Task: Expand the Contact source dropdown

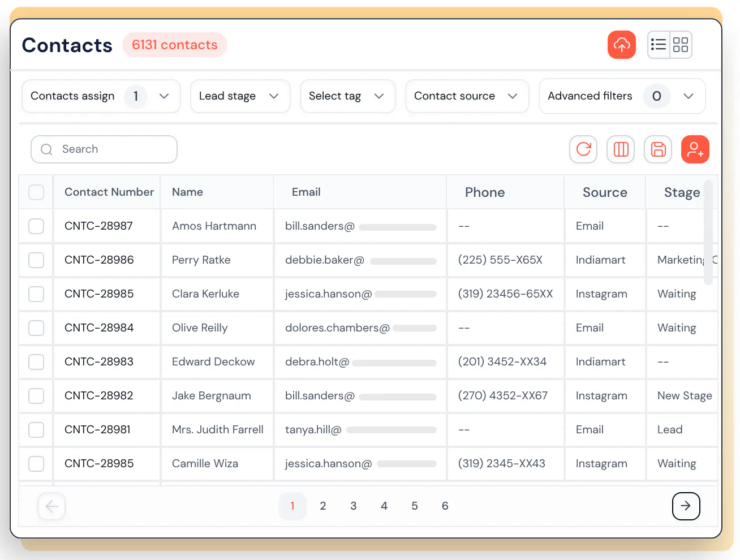Action: (467, 96)
